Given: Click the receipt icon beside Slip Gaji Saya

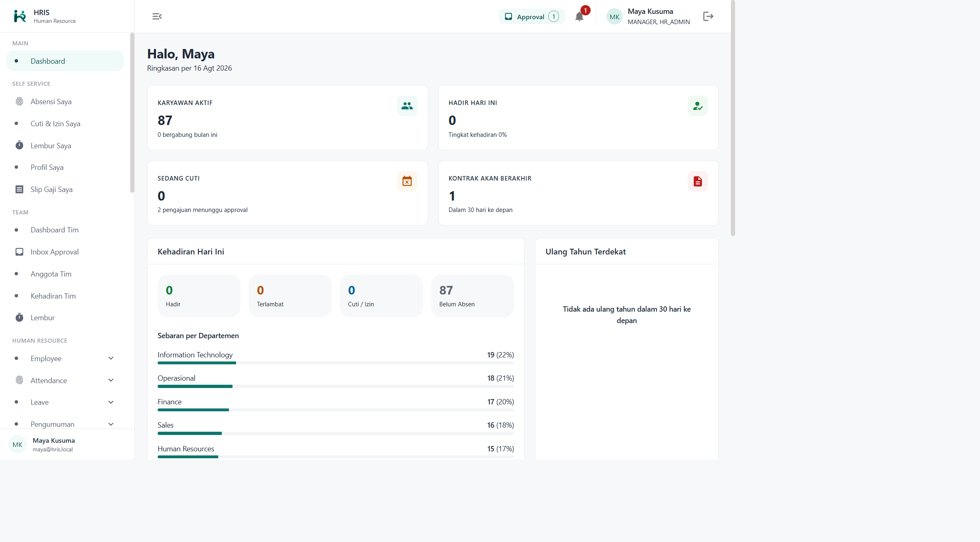Looking at the screenshot, I should [x=19, y=190].
